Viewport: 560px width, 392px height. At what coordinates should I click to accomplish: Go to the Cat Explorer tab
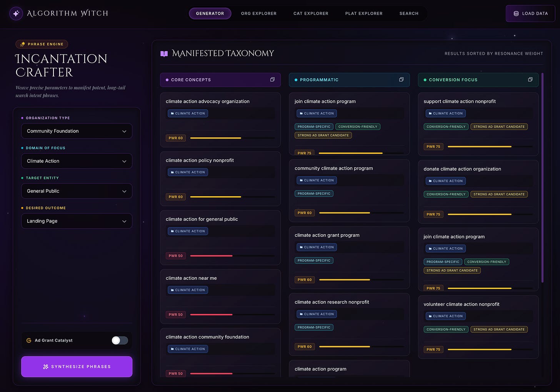pos(311,13)
